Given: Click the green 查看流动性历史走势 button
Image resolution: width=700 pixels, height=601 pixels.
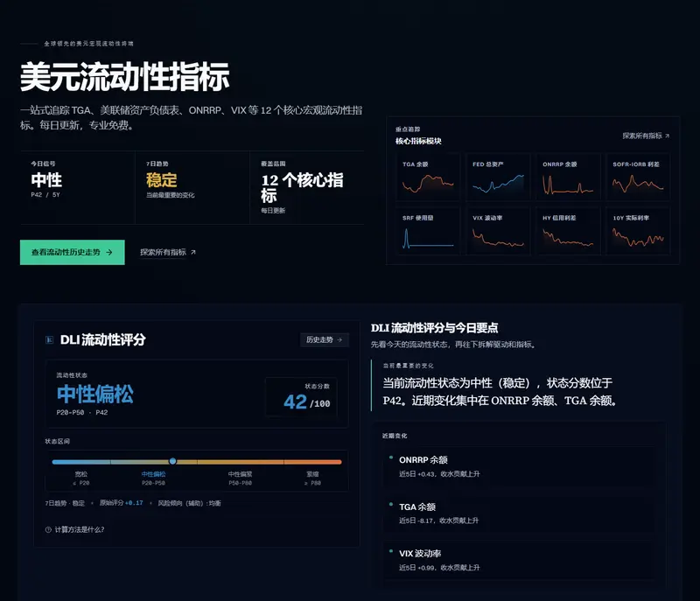Looking at the screenshot, I should coord(73,253).
